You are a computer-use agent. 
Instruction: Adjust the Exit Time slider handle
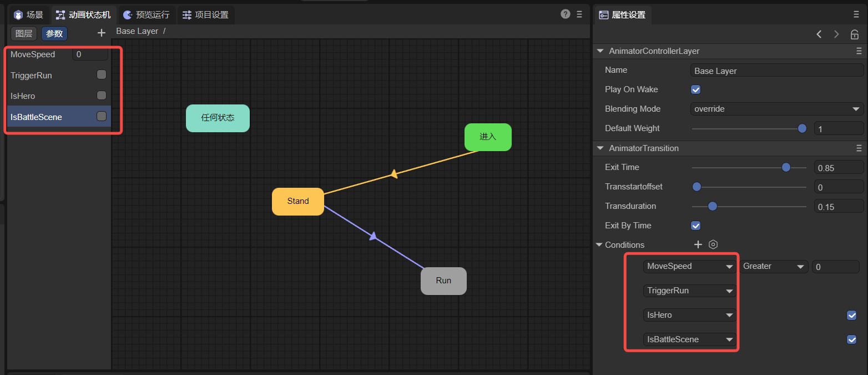click(x=786, y=167)
